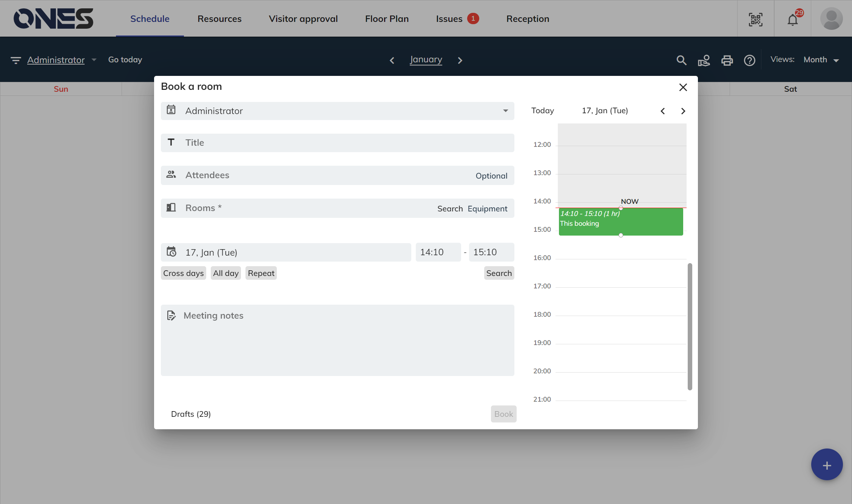Click the timeline vertical scrollbar
852x504 pixels.
click(690, 327)
